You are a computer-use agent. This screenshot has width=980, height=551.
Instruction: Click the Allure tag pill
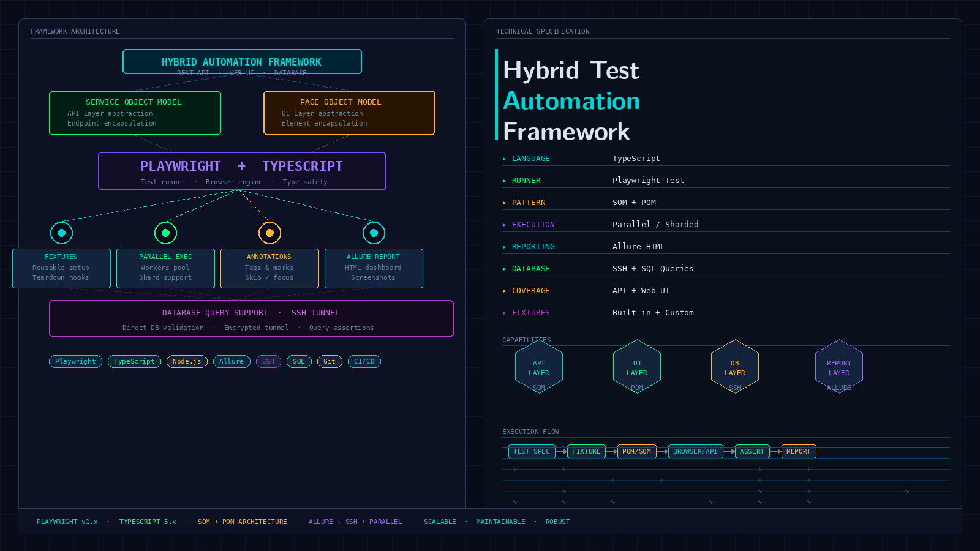click(232, 362)
